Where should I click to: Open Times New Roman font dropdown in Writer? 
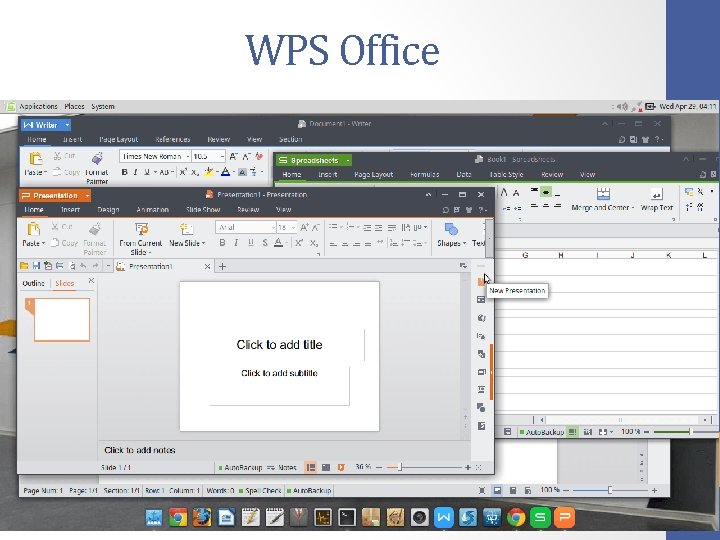coord(187,157)
